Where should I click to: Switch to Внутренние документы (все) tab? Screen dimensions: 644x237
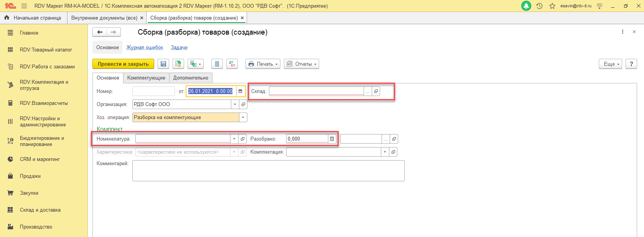[x=104, y=18]
